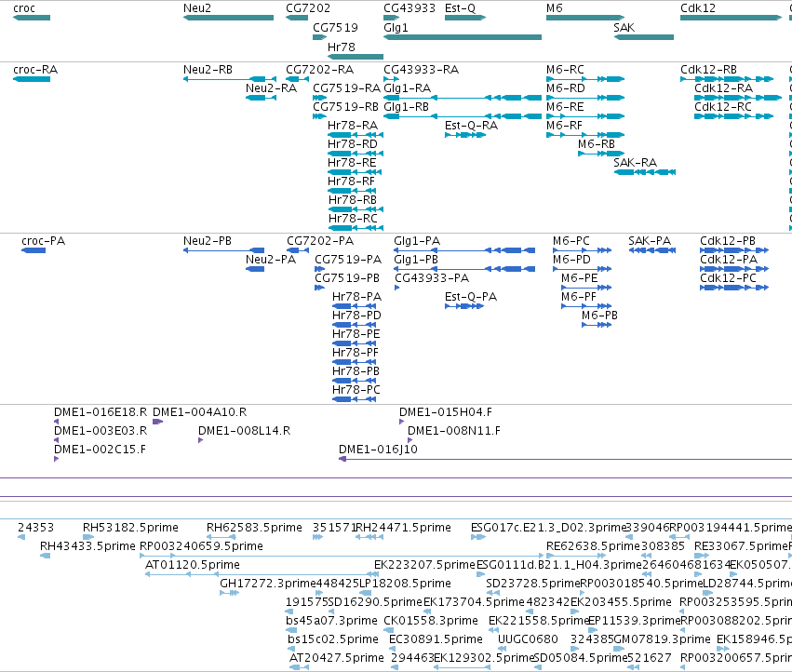Click the DME1-002C15.F label
The image size is (792, 672).
[100, 450]
